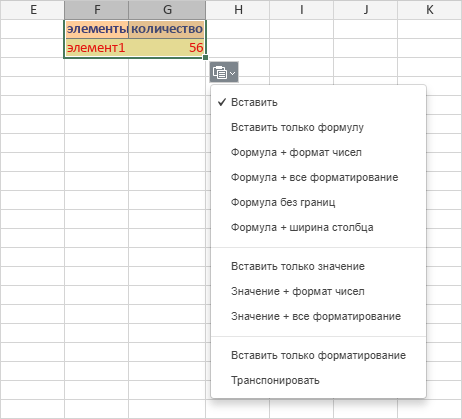Screen dimensions: 462x419
Task: Click the cell containing 'количество'
Action: [x=167, y=29]
